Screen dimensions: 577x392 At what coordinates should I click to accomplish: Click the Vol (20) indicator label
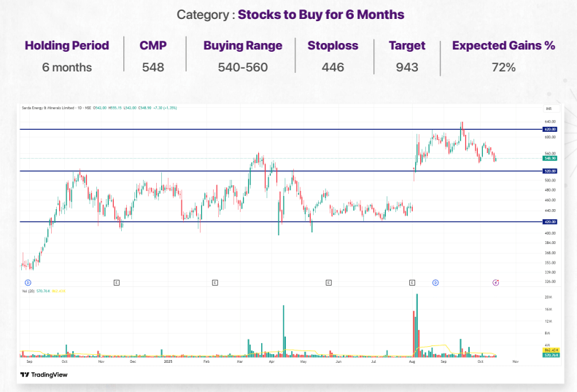click(28, 291)
